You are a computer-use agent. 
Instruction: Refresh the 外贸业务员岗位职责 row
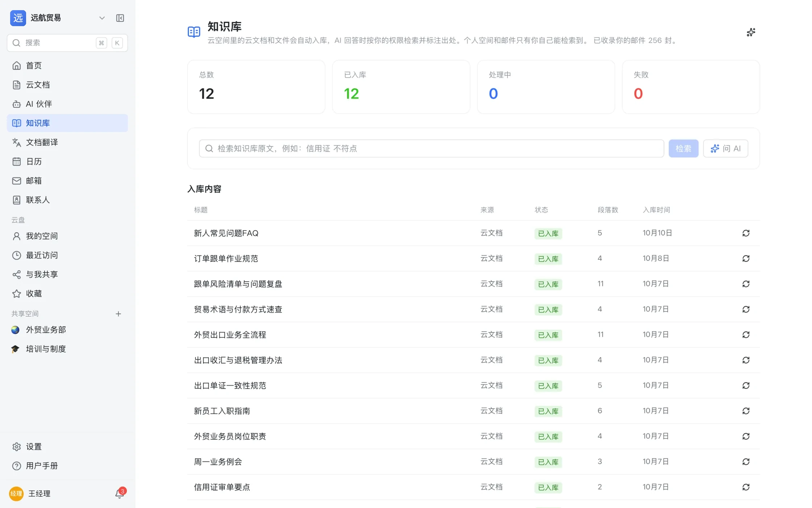[x=746, y=437]
